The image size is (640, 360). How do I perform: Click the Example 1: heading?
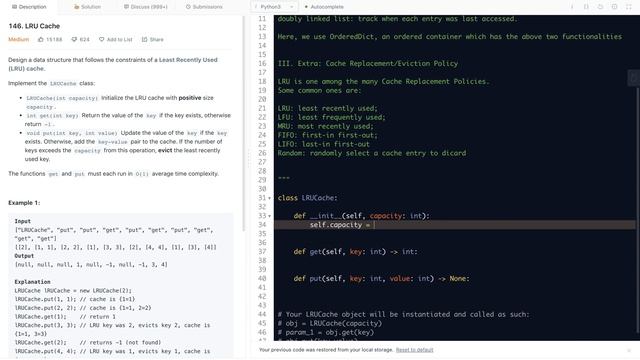[24, 203]
